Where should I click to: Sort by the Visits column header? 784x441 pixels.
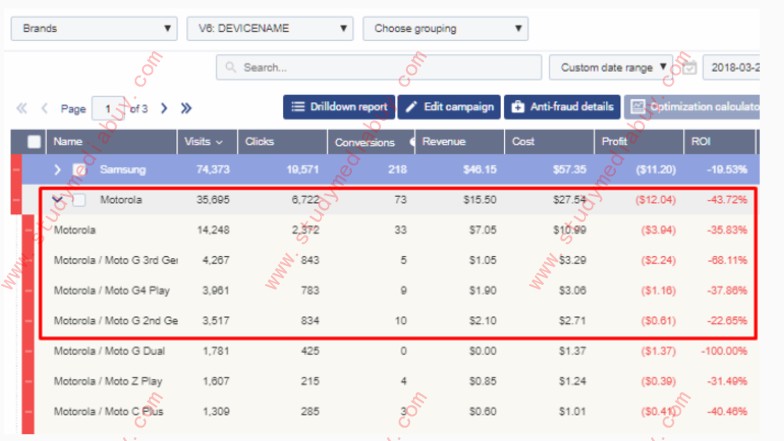tap(207, 142)
